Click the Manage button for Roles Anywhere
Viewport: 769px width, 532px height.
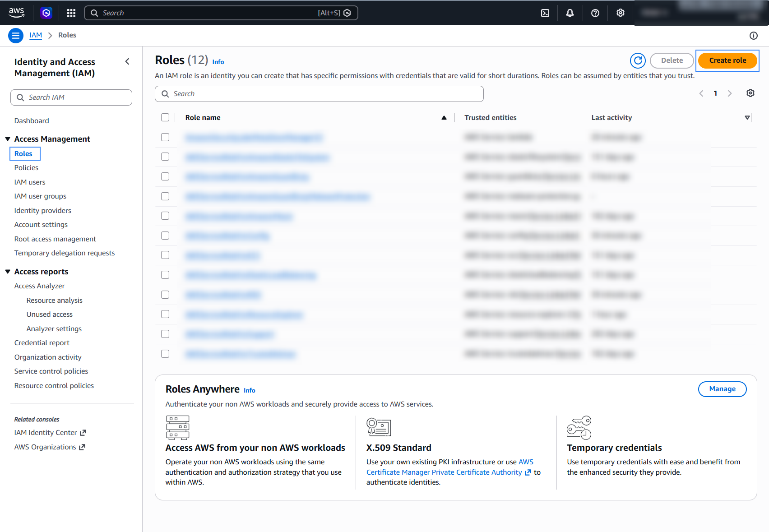click(x=722, y=389)
